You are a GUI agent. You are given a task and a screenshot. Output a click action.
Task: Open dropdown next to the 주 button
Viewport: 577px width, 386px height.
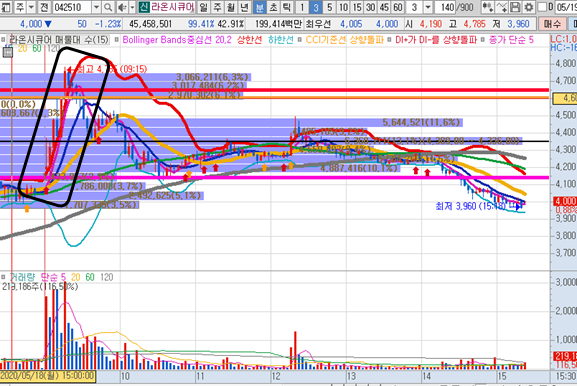(31, 7)
